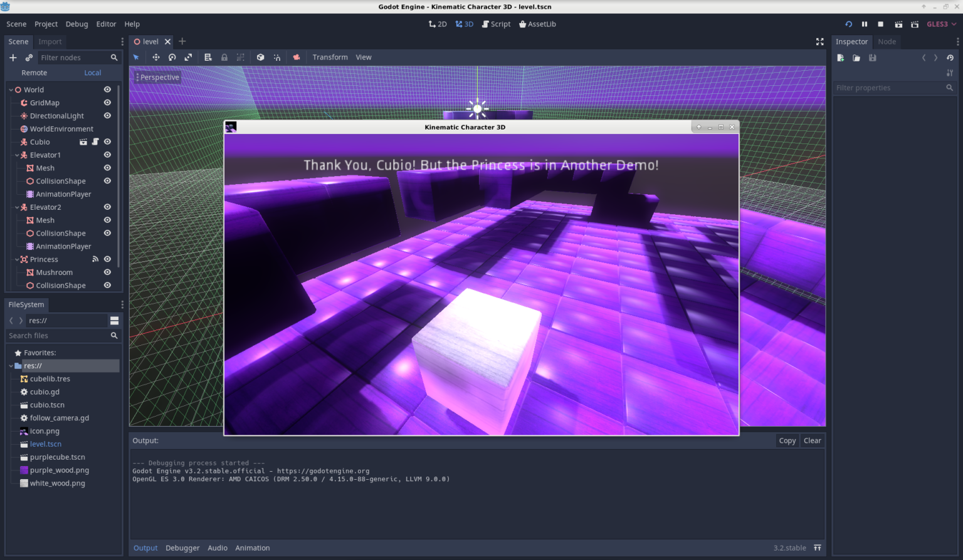Copy the output log text
The width and height of the screenshot is (963, 560).
[787, 441]
